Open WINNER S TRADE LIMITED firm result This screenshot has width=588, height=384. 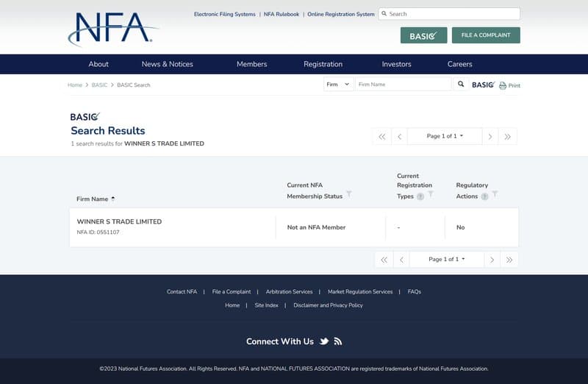(119, 221)
